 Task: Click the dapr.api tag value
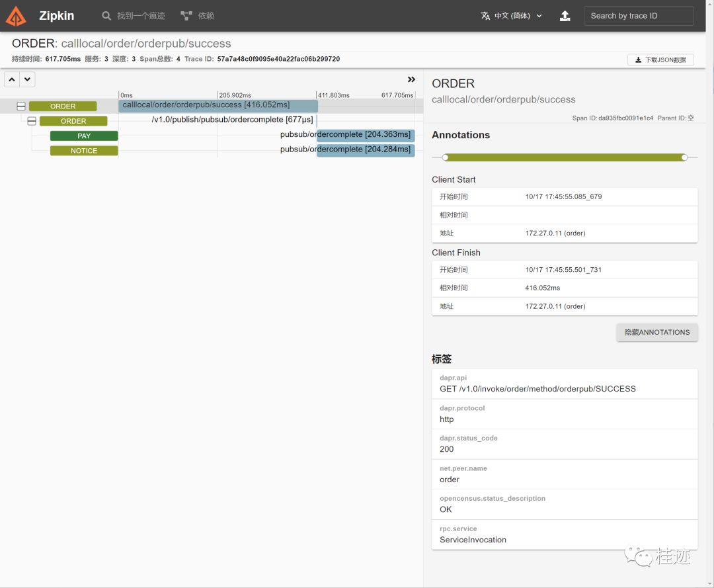537,389
